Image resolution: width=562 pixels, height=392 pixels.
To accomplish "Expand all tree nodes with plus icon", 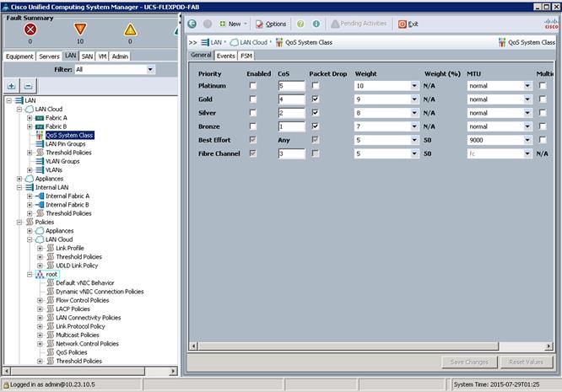I will pos(12,86).
